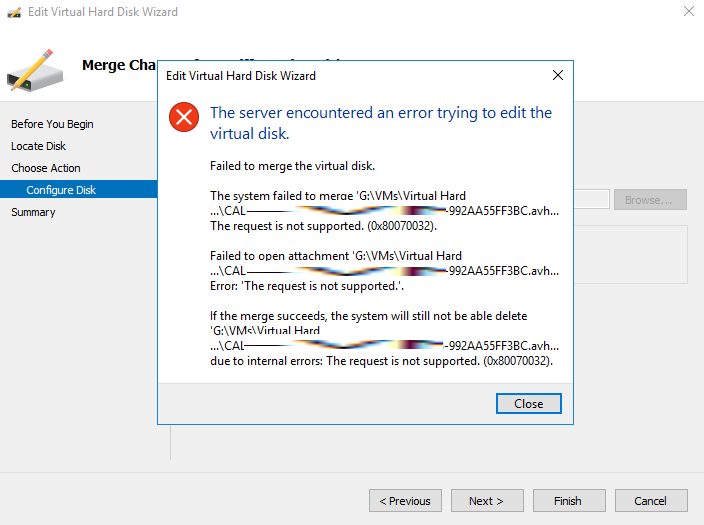Go to the Before You Begin step
Viewport: 704px width, 525px height.
click(x=52, y=124)
